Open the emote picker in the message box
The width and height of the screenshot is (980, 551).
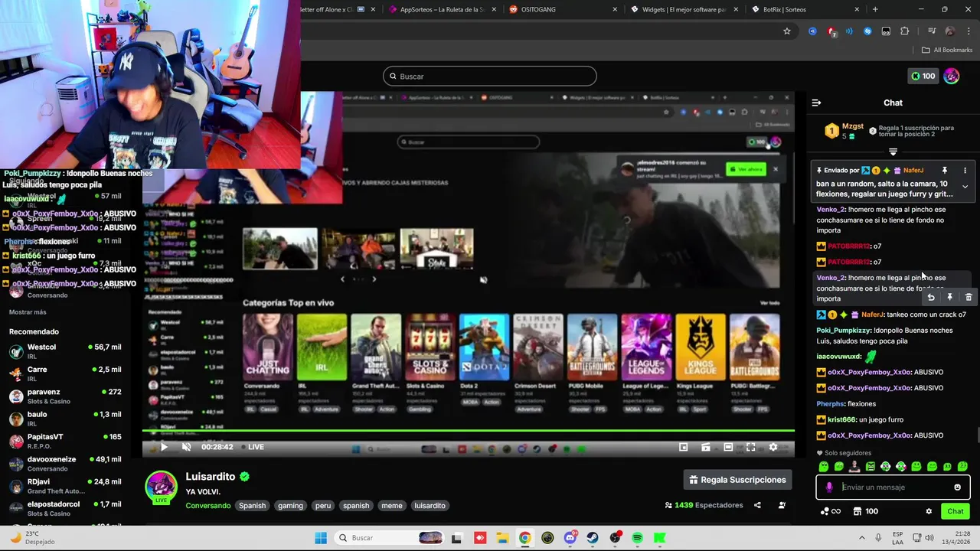957,487
